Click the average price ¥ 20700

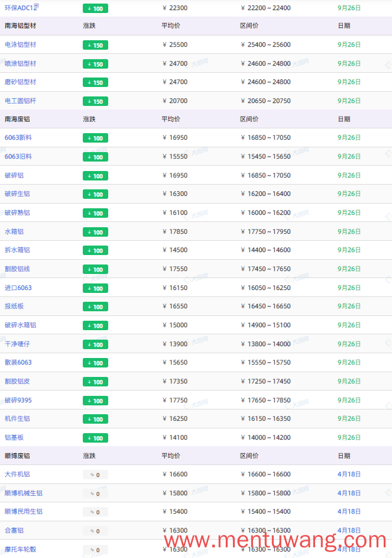click(174, 101)
